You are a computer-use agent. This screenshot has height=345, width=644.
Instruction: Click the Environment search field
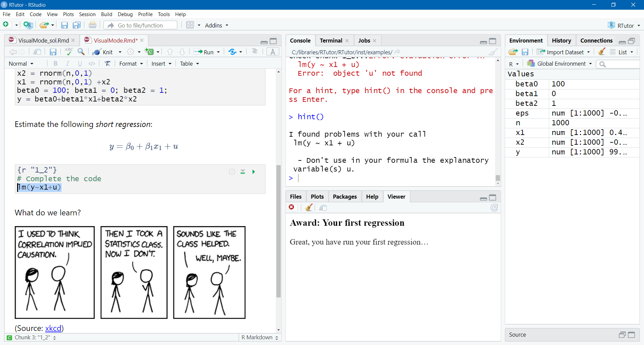[x=618, y=64]
